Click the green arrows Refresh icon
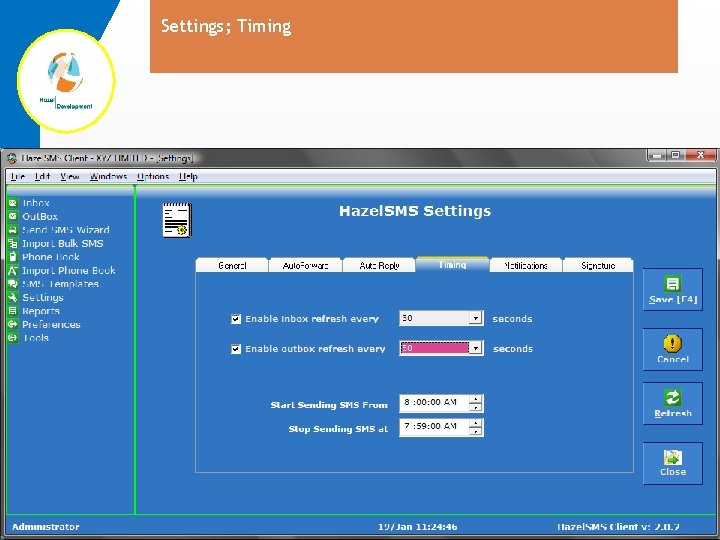The height and width of the screenshot is (540, 720). 672,397
